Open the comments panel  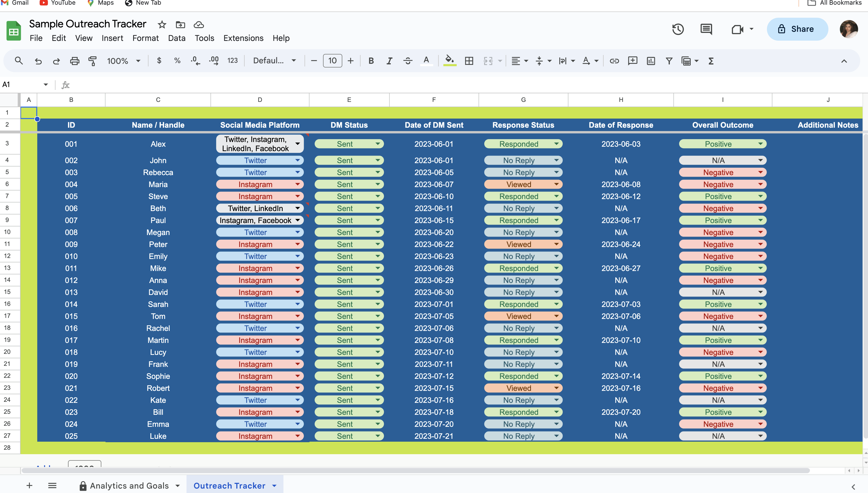(x=706, y=29)
